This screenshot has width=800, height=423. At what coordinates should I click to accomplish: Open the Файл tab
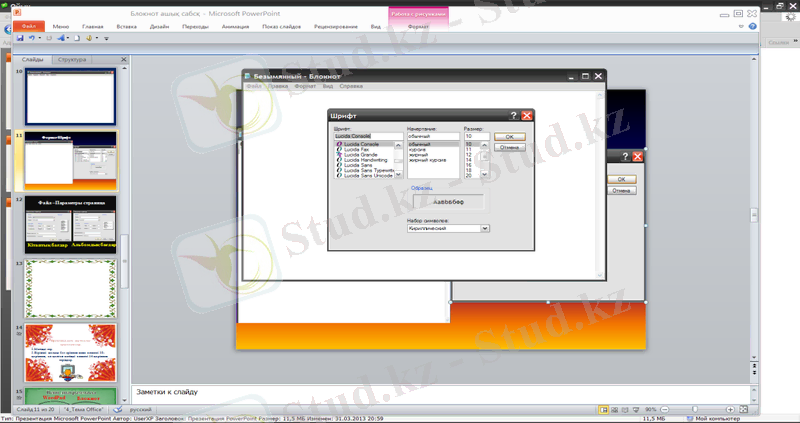(x=28, y=26)
